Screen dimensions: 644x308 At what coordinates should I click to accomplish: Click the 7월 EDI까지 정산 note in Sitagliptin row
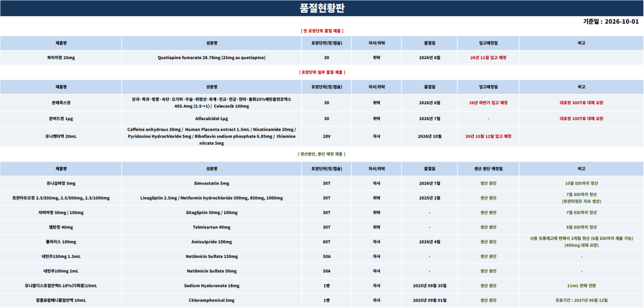click(581, 213)
